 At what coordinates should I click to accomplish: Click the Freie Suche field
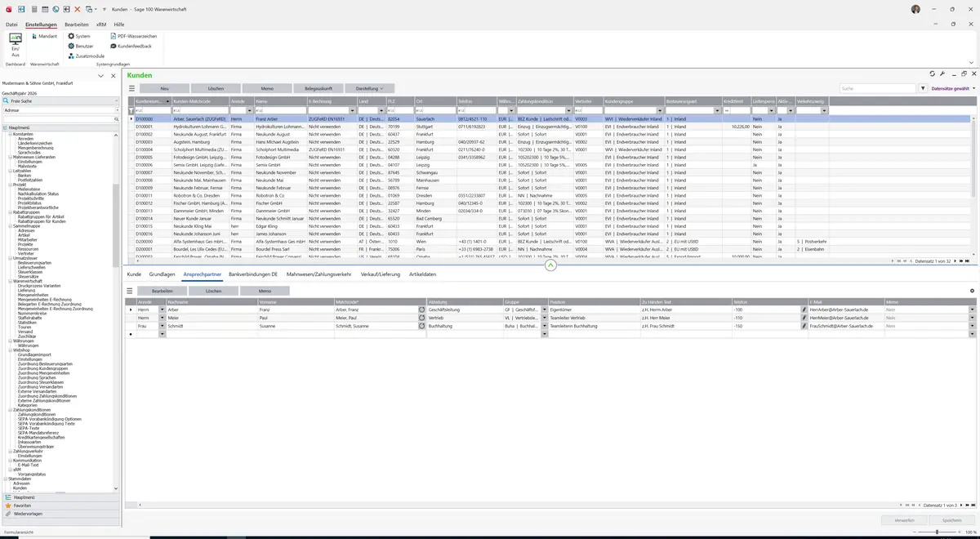[60, 100]
